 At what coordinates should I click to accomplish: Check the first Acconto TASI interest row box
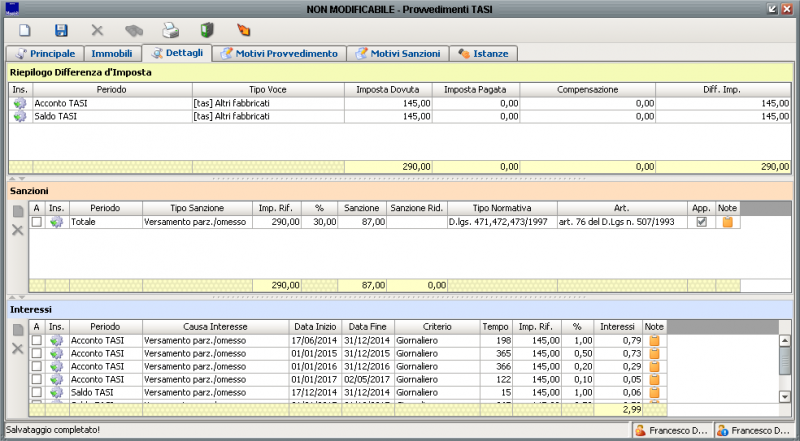37,341
